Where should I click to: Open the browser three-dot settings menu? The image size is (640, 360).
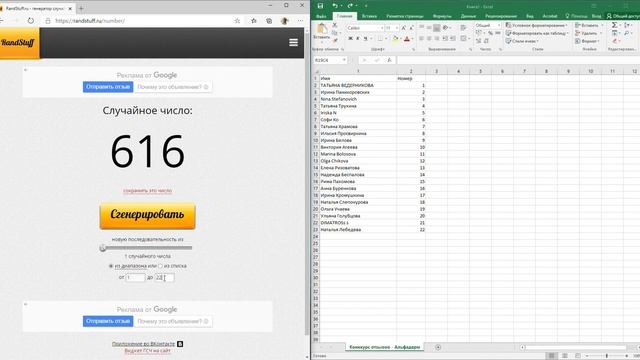(300, 20)
